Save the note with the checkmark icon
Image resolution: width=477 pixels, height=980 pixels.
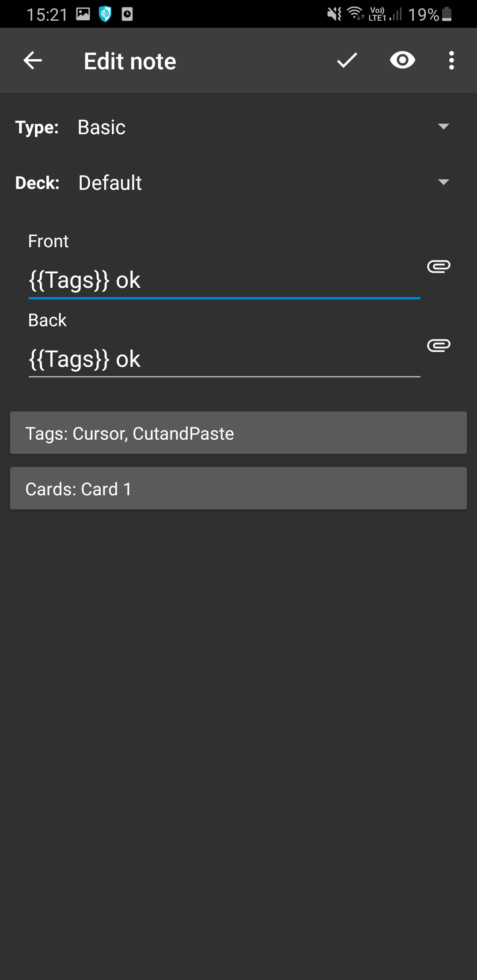[346, 60]
